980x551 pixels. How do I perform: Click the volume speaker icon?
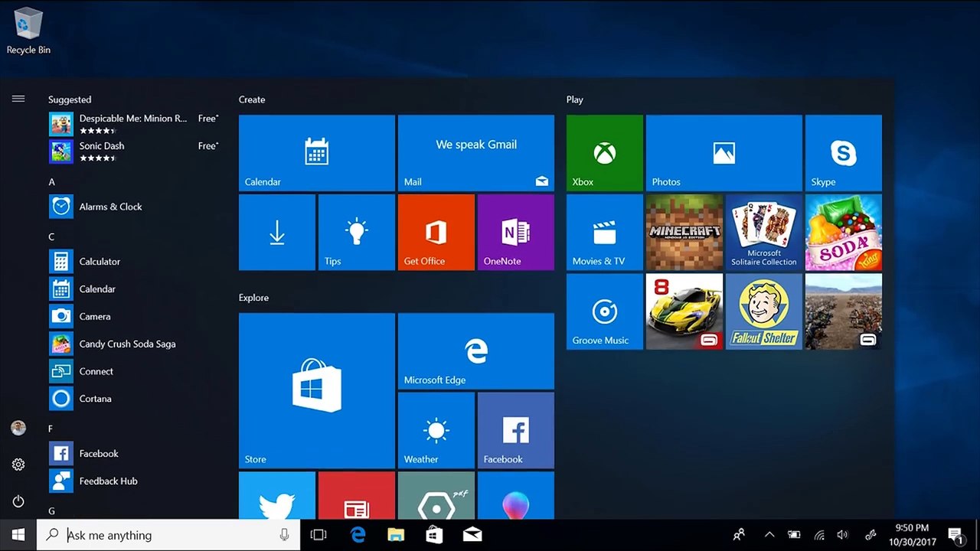click(843, 535)
